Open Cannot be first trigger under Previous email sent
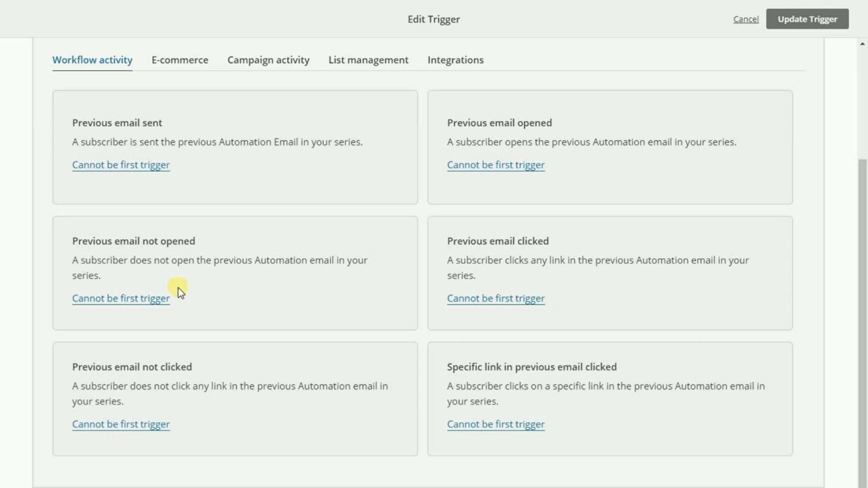The height and width of the screenshot is (488, 868). [x=121, y=164]
